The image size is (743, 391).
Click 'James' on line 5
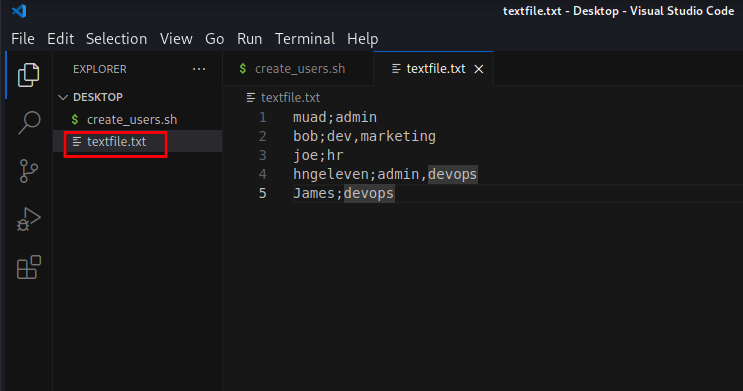point(314,193)
